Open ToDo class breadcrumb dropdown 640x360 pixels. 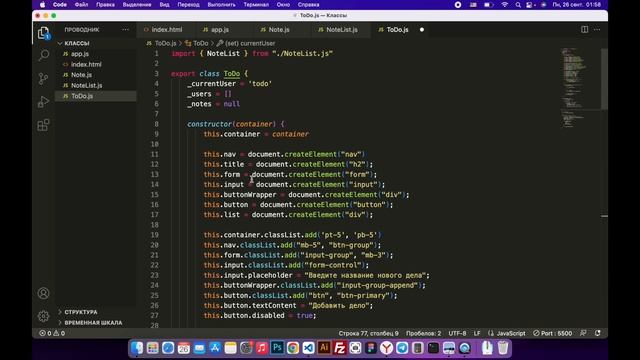196,43
